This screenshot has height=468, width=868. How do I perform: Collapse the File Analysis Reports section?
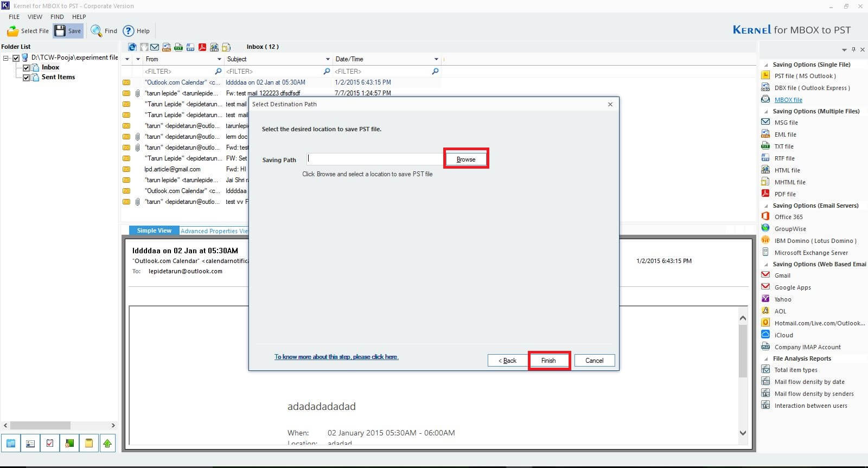coord(766,358)
